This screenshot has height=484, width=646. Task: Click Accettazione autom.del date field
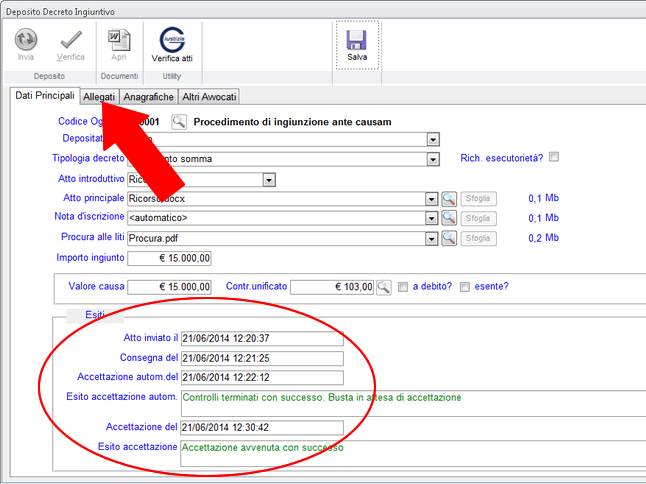[262, 378]
